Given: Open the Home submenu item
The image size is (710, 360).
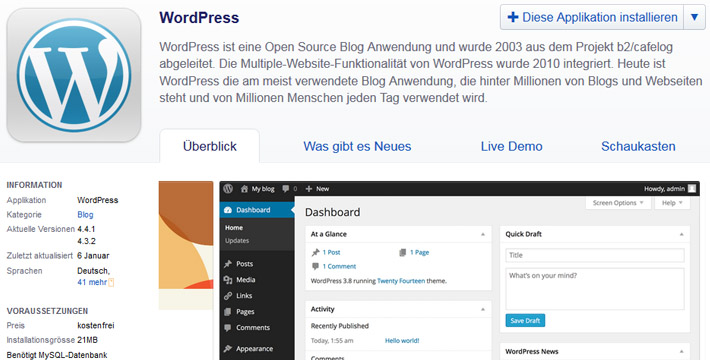Looking at the screenshot, I should pyautogui.click(x=234, y=228).
